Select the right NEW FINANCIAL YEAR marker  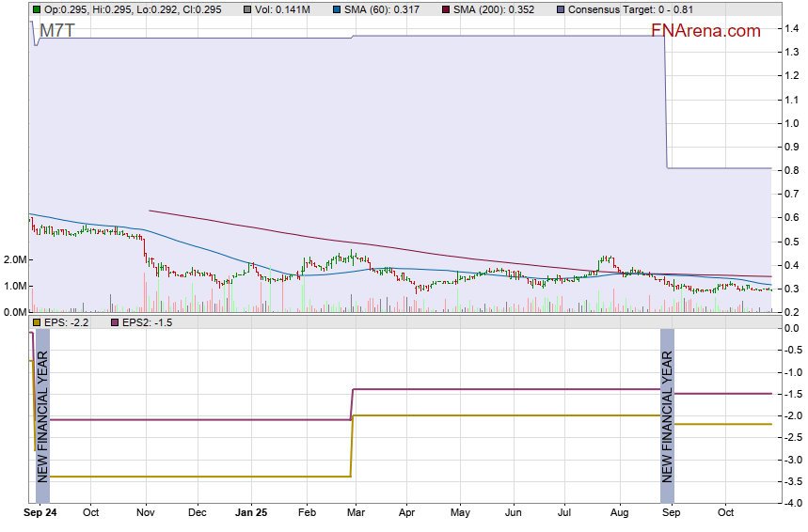tap(667, 414)
